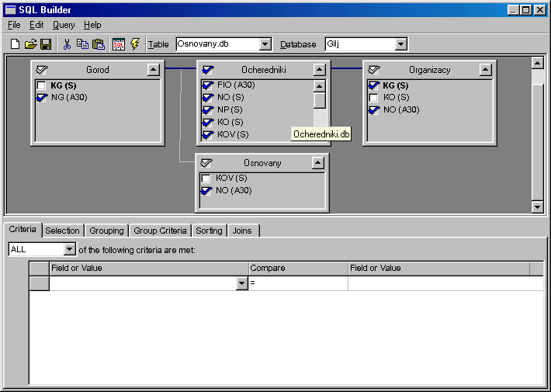This screenshot has height=392, width=551.
Task: Click the right Field or Value input cell
Action: pos(445,283)
